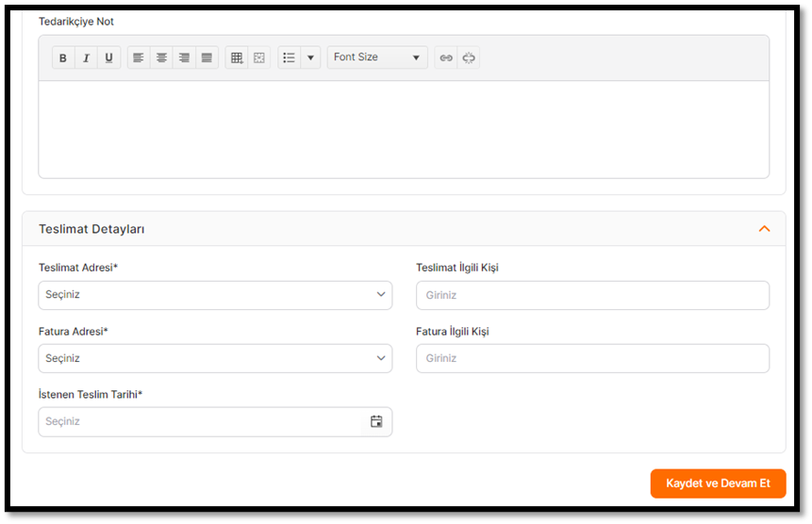Click the Fatura İlgili Kişi label
812x524 pixels.
(x=453, y=331)
